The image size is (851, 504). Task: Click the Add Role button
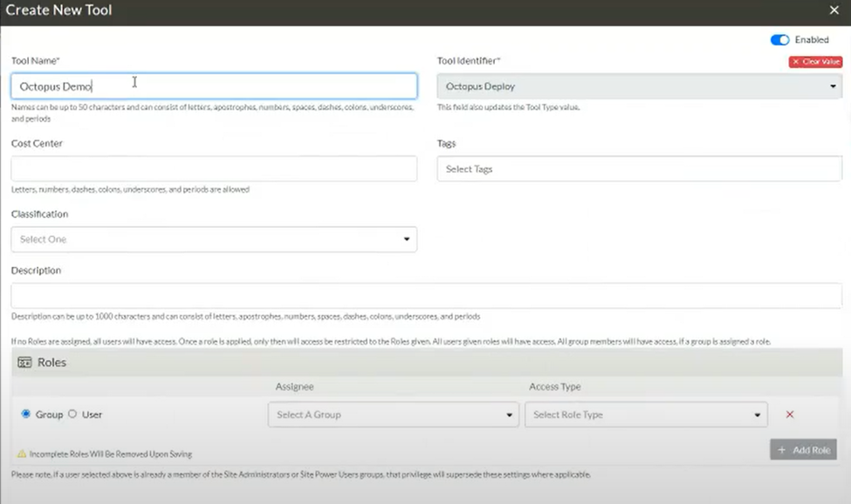click(x=803, y=450)
